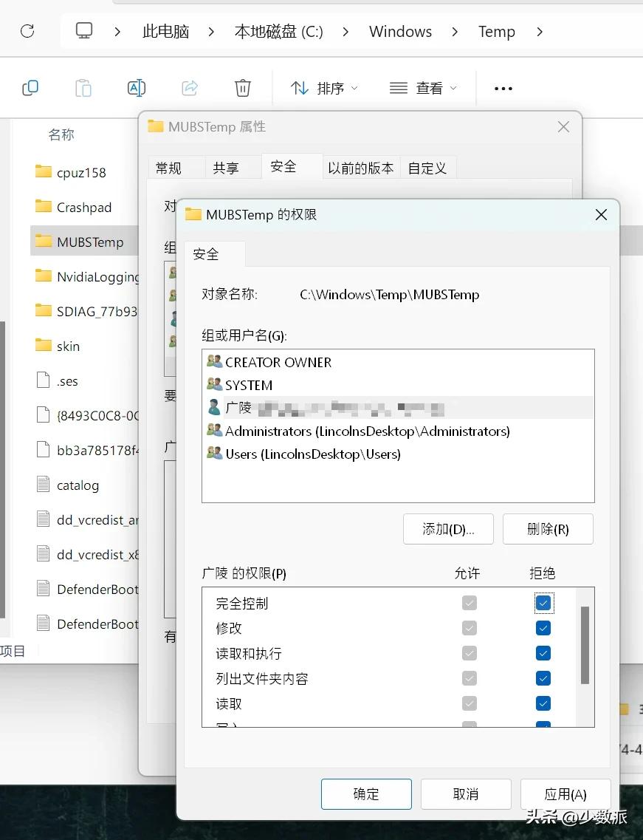Click the 广陵 user account icon
The width and height of the screenshot is (643, 840).
pyautogui.click(x=214, y=407)
